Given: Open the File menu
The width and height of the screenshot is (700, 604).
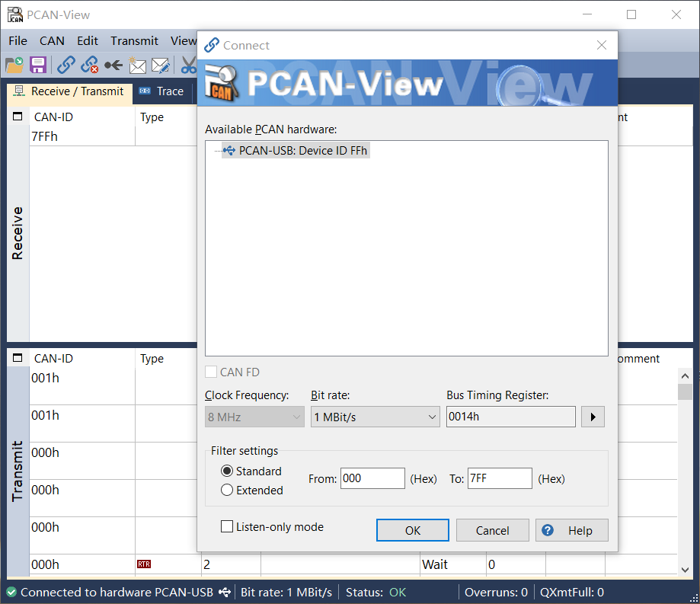Looking at the screenshot, I should tap(18, 40).
